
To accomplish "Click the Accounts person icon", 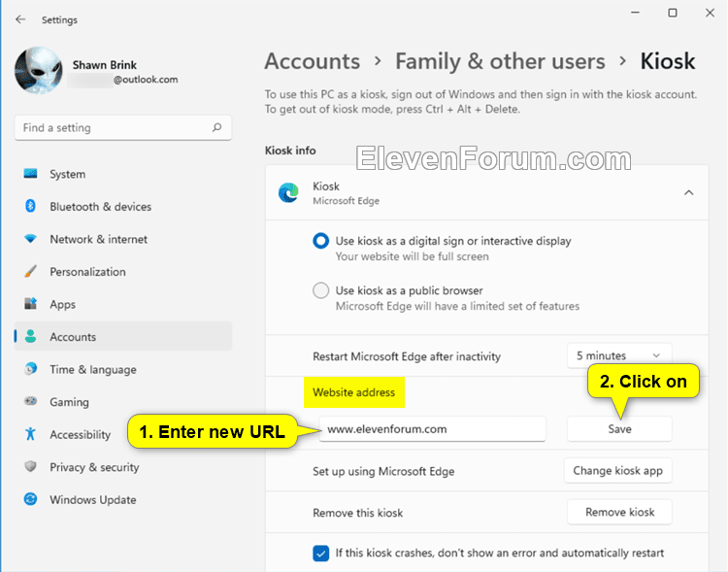I will (x=31, y=336).
